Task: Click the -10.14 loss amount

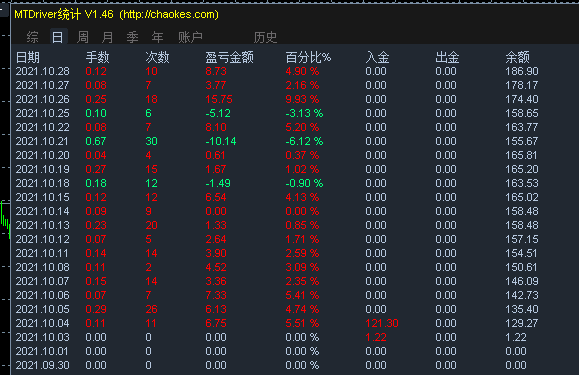Action: 221,141
